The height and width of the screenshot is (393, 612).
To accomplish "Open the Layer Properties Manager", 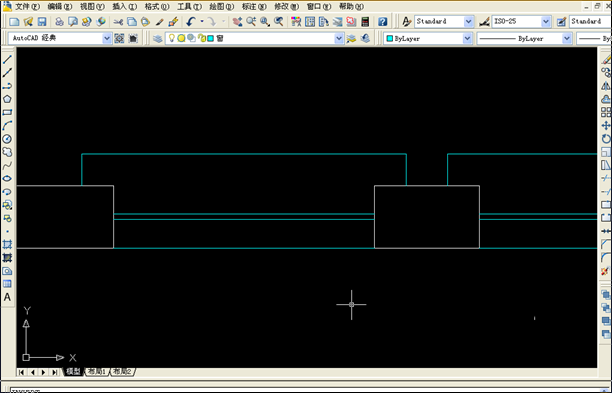I will point(157,38).
